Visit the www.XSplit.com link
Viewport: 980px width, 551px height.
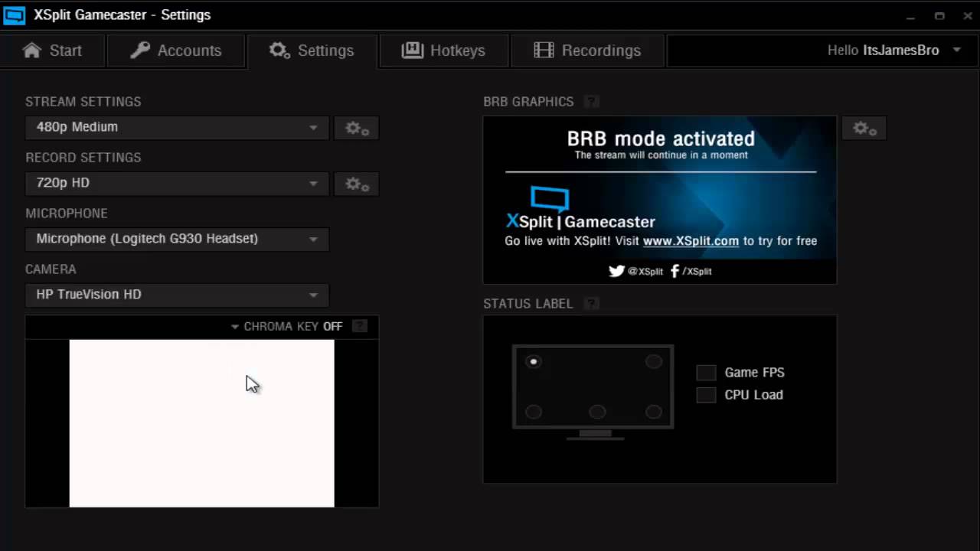click(x=691, y=240)
